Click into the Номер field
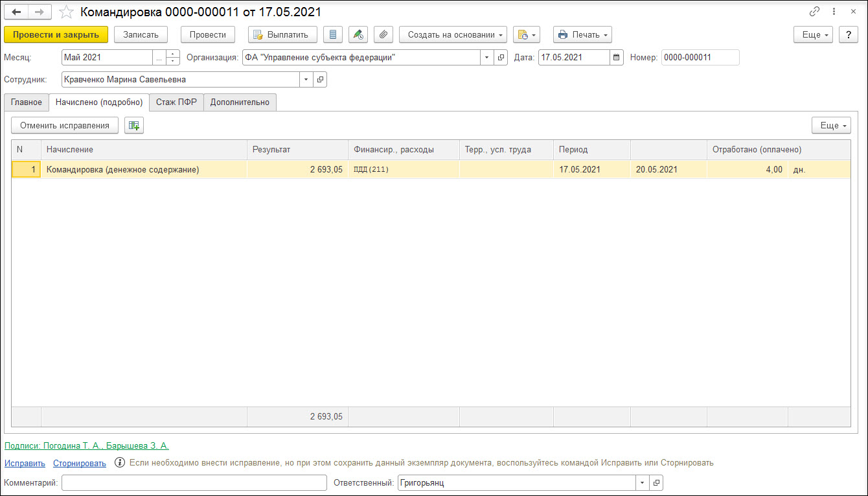Screen dimensions: 868x496 (x=700, y=58)
